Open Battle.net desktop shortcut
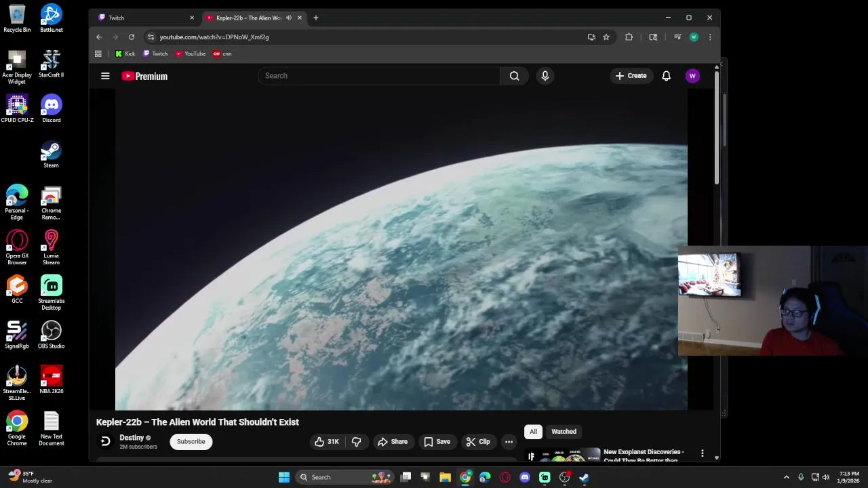Viewport: 868px width, 488px height. coord(52,18)
